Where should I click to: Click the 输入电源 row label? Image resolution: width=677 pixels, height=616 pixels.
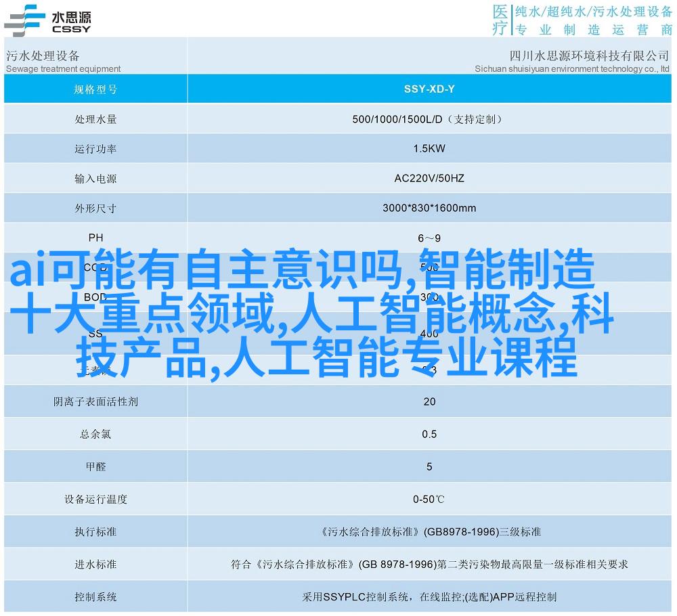point(95,178)
